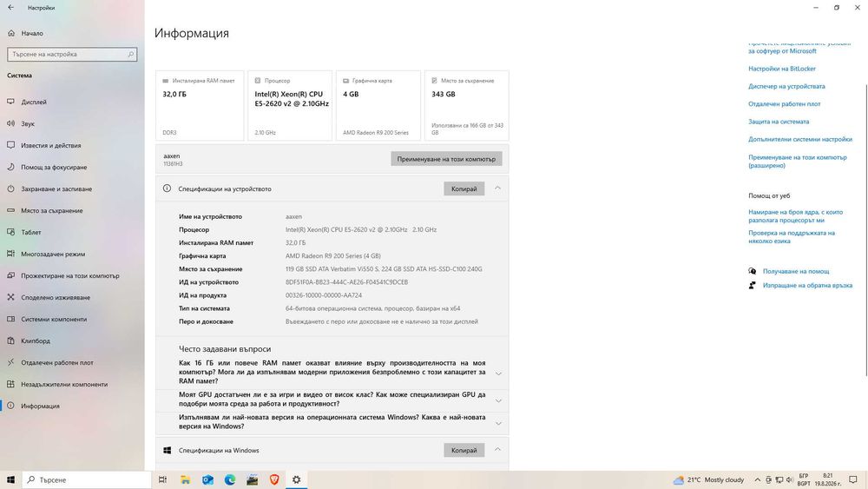Open Outlook from taskbar
Screen dimensions: 868x489
[x=207, y=479]
